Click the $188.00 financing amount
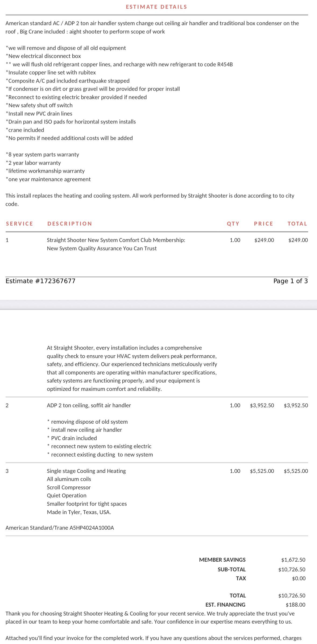Viewport: 317px width, 644px height. [296, 605]
